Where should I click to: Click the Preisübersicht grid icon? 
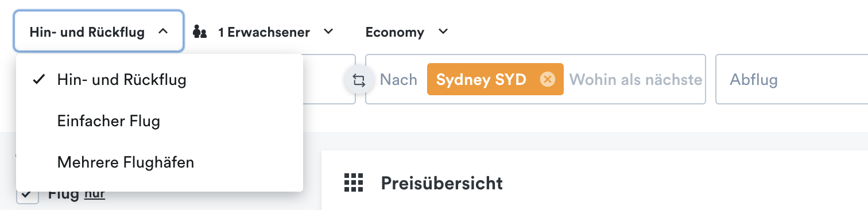click(x=354, y=183)
